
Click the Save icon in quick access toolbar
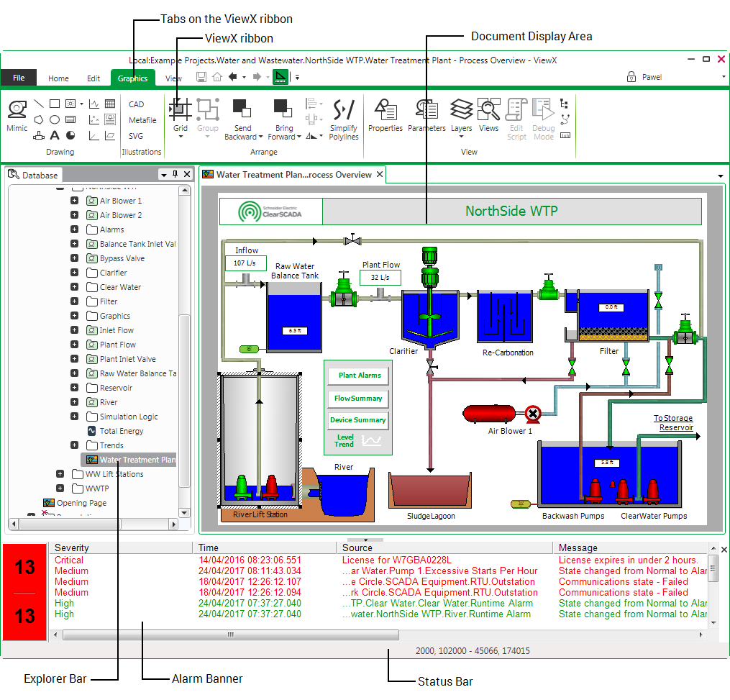(x=201, y=78)
